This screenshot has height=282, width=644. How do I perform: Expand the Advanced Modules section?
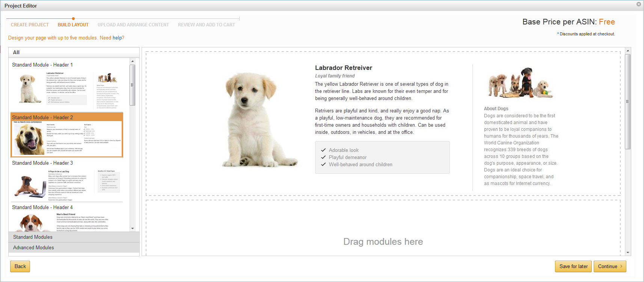pyautogui.click(x=74, y=248)
